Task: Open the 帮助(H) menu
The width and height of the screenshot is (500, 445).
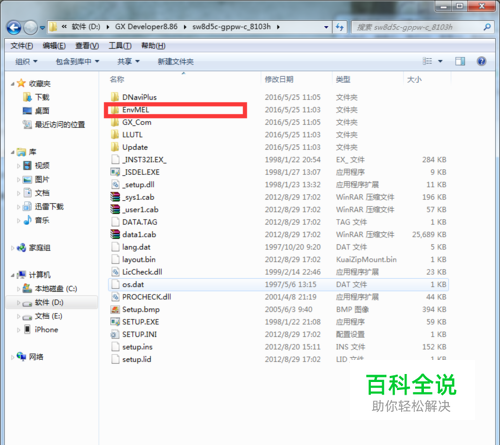Action: 153,46
